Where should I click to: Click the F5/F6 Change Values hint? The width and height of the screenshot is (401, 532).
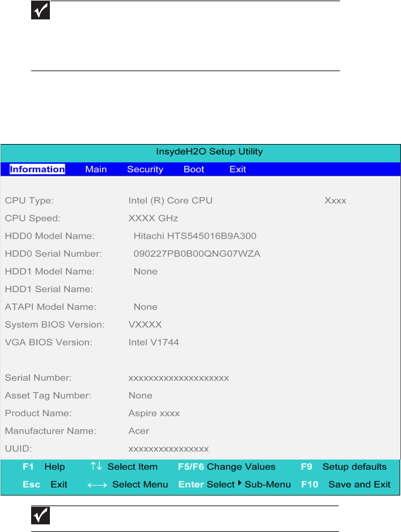pos(227,467)
